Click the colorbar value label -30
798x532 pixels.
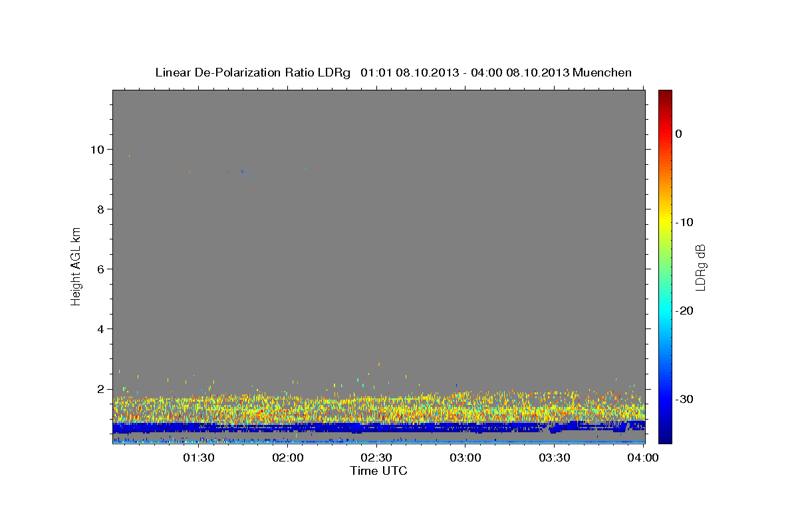pos(685,399)
